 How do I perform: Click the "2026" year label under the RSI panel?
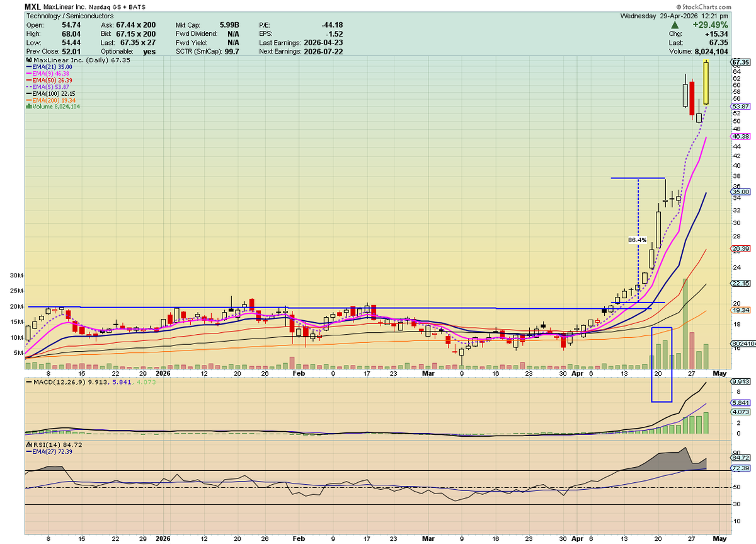point(163,538)
